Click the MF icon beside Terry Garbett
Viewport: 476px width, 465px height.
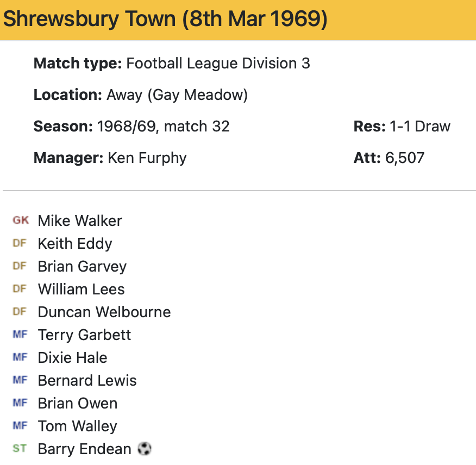[x=20, y=335]
